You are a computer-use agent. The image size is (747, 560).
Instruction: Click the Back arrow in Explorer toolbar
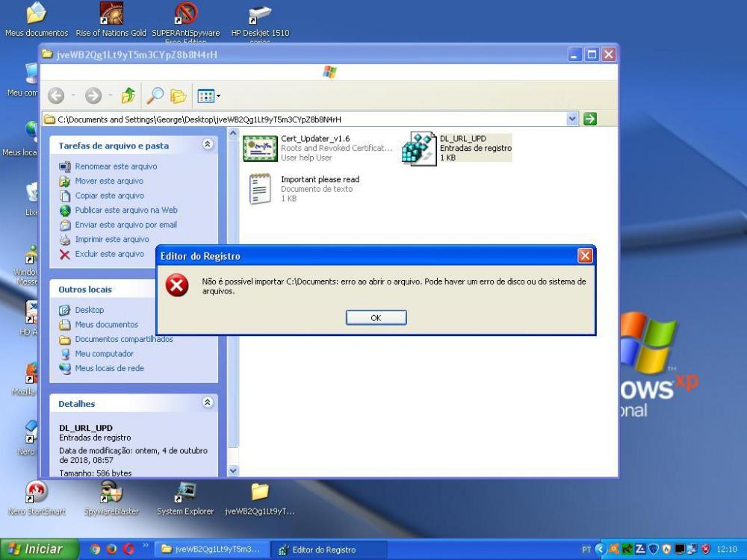pyautogui.click(x=56, y=96)
